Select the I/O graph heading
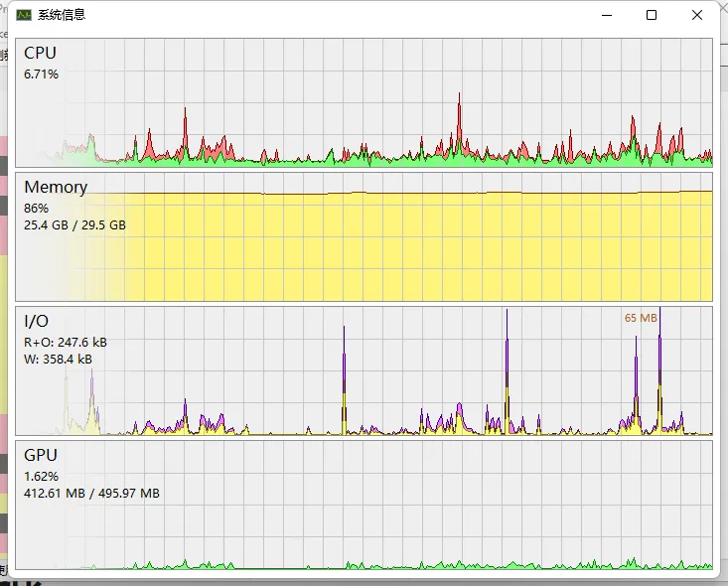Image resolution: width=728 pixels, height=586 pixels. click(x=36, y=321)
